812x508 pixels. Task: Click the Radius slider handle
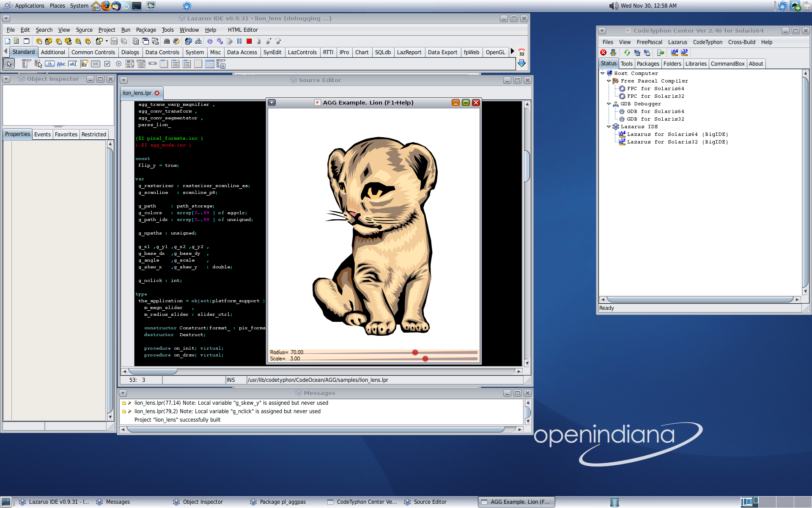click(415, 352)
